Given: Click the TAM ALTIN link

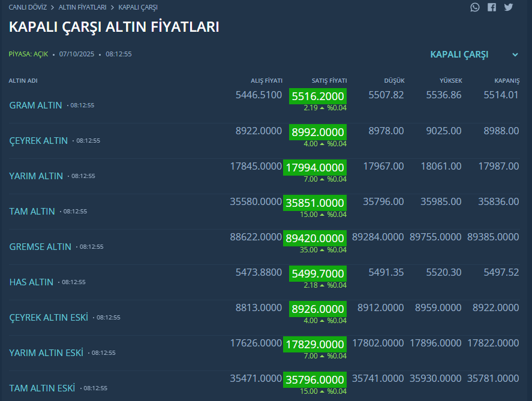Looking at the screenshot, I should [x=32, y=212].
